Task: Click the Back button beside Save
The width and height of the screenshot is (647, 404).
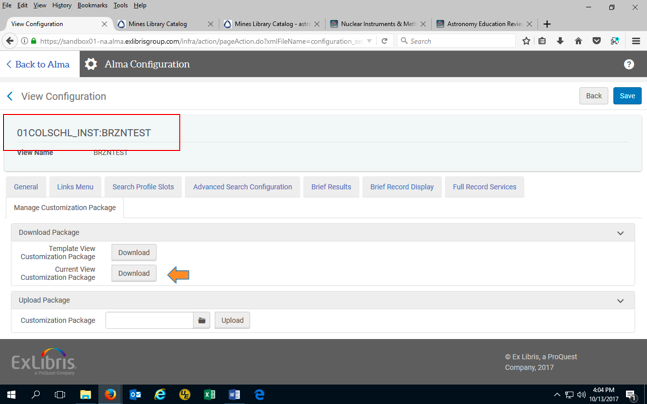Action: 593,96
